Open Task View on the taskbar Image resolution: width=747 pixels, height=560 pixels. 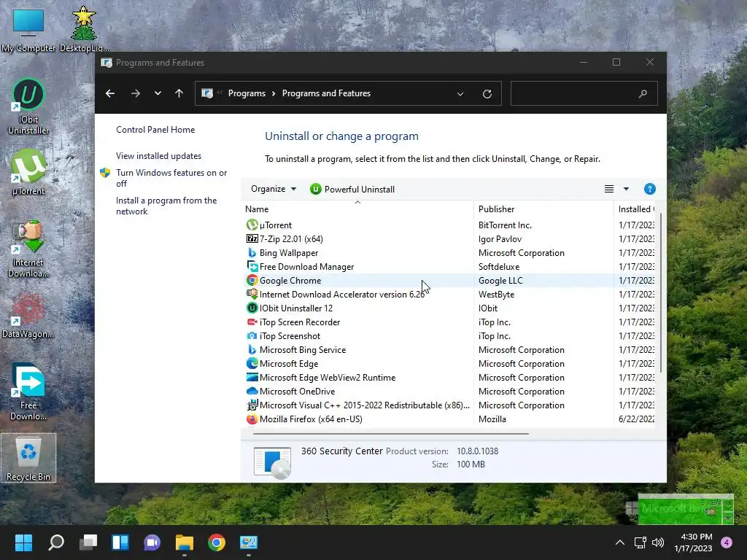click(x=88, y=542)
